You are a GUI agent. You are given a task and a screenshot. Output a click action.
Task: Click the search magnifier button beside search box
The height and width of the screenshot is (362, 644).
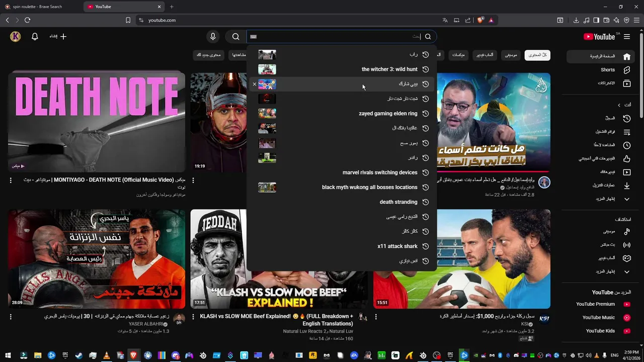(x=235, y=37)
